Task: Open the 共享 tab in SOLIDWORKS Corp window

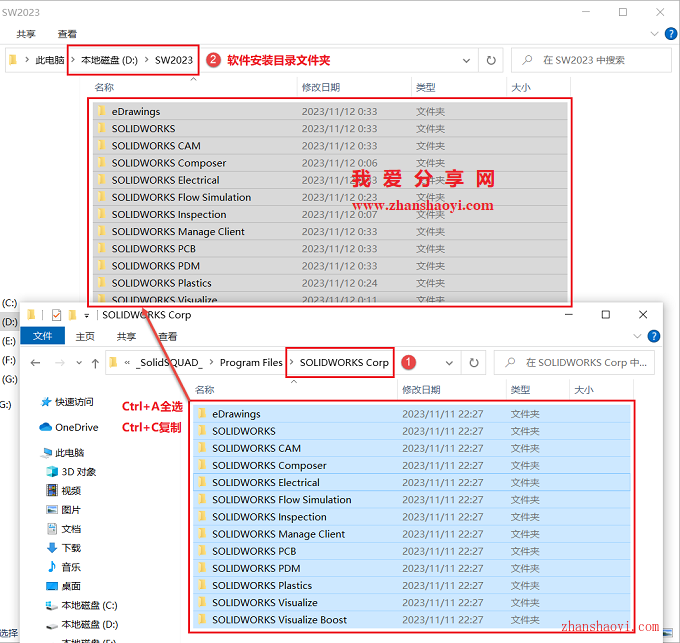Action: [x=126, y=336]
